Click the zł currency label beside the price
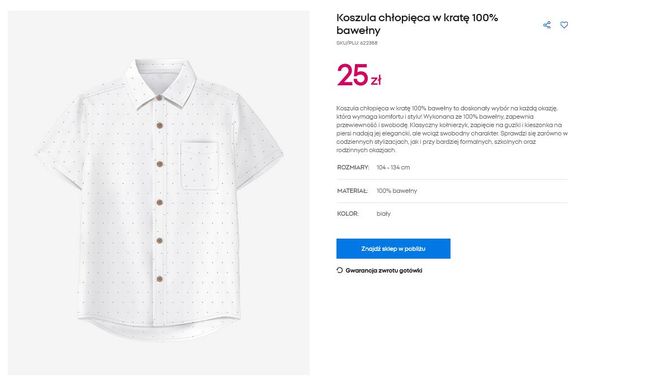664x383 pixels. click(376, 80)
